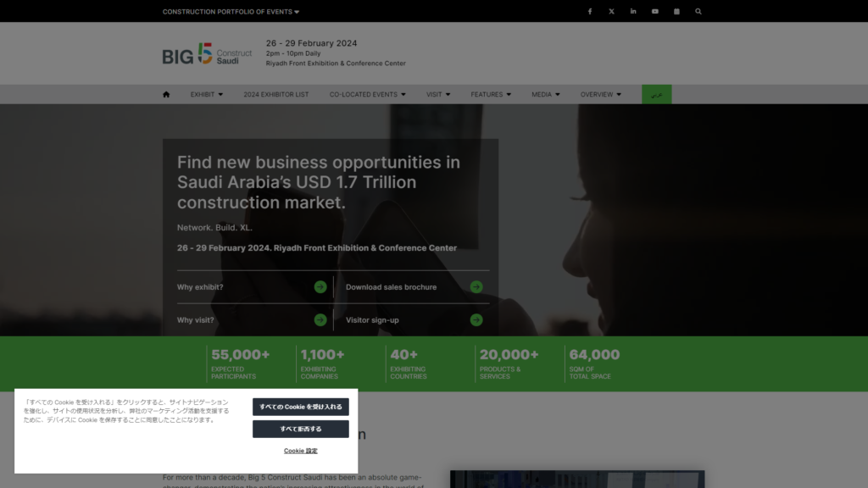
Task: Open the search magnifier icon
Action: click(x=698, y=11)
